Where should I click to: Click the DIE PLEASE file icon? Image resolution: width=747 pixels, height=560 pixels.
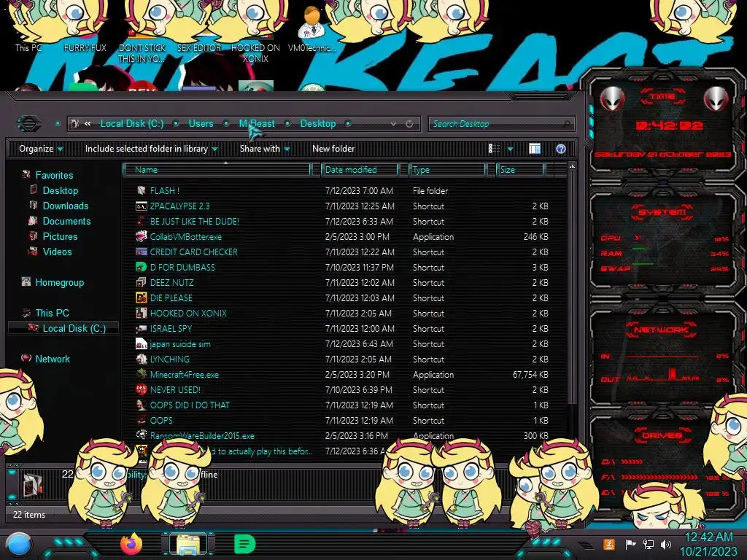pyautogui.click(x=141, y=298)
